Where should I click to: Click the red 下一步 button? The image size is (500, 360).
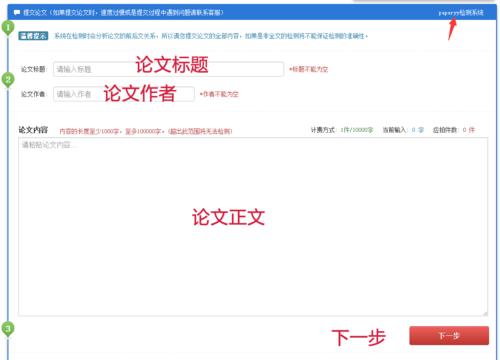[x=449, y=336]
